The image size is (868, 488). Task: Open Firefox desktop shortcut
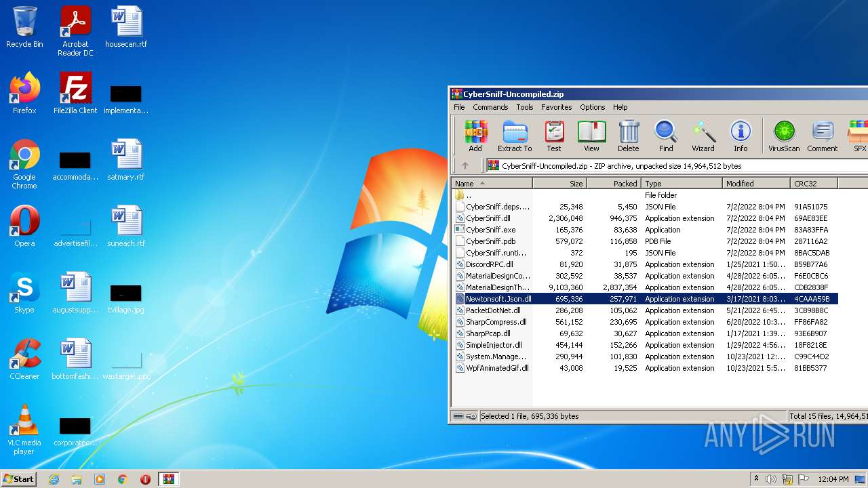click(x=24, y=94)
